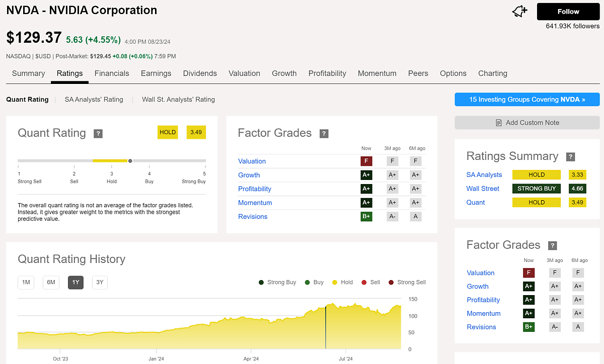
Task: Go to the Growth tab
Action: [284, 73]
